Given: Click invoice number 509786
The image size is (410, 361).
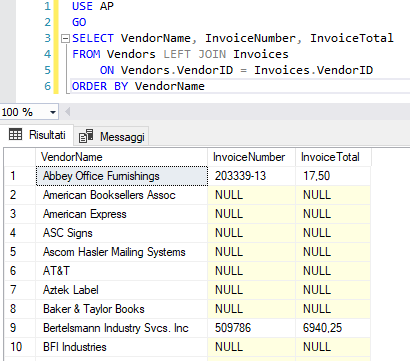Looking at the screenshot, I should (x=252, y=328).
